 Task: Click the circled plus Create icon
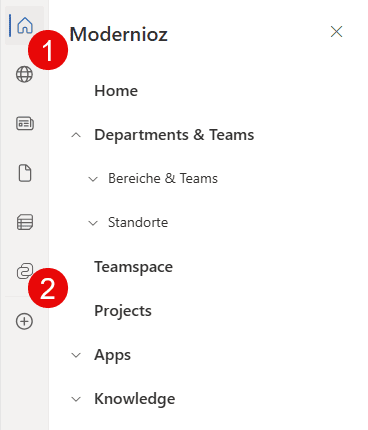coord(24,322)
